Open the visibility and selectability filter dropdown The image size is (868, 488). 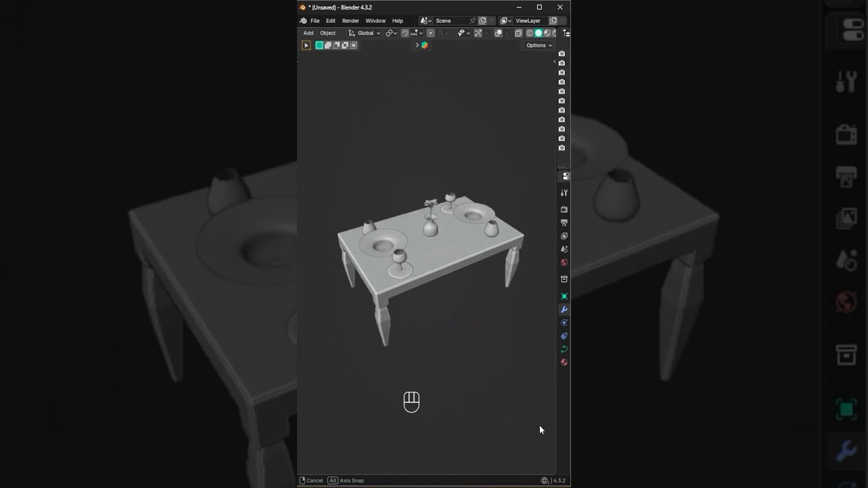pyautogui.click(x=464, y=33)
